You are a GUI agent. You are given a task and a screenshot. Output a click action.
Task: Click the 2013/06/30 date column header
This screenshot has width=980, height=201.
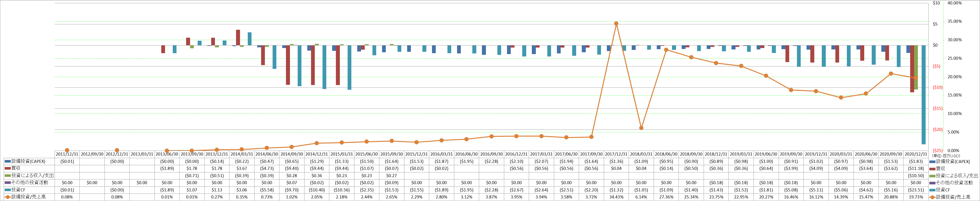pyautogui.click(x=167, y=154)
